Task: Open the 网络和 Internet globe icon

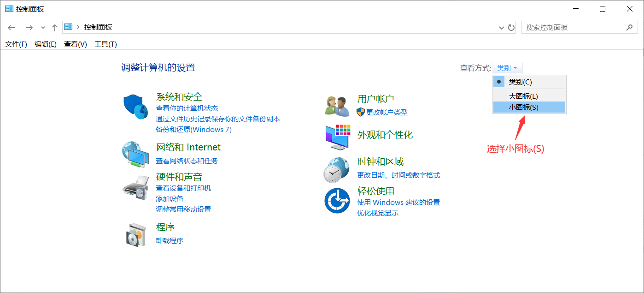Action: coord(135,155)
